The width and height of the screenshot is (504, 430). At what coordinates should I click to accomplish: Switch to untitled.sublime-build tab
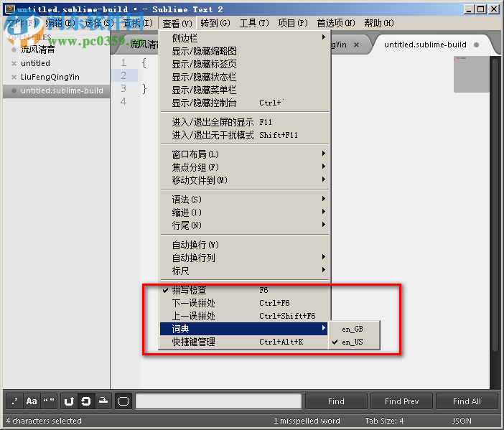[425, 45]
